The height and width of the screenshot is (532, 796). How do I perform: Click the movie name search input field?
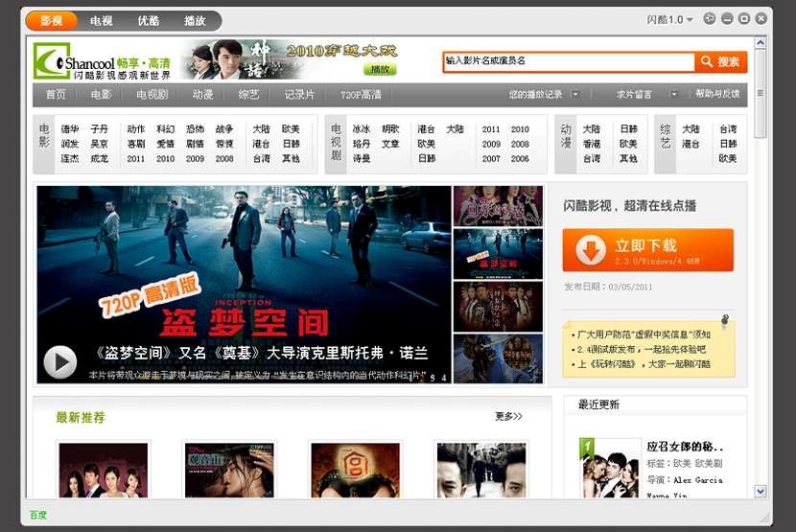(568, 61)
